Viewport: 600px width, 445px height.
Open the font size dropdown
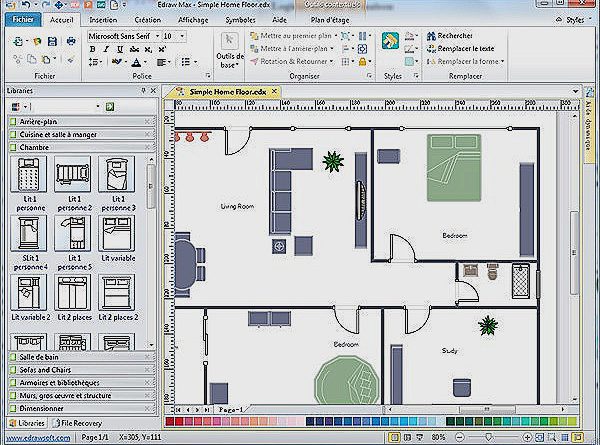(182, 36)
